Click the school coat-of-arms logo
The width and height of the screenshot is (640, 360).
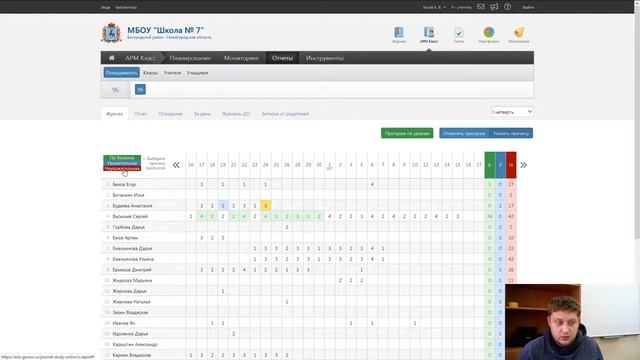click(111, 33)
